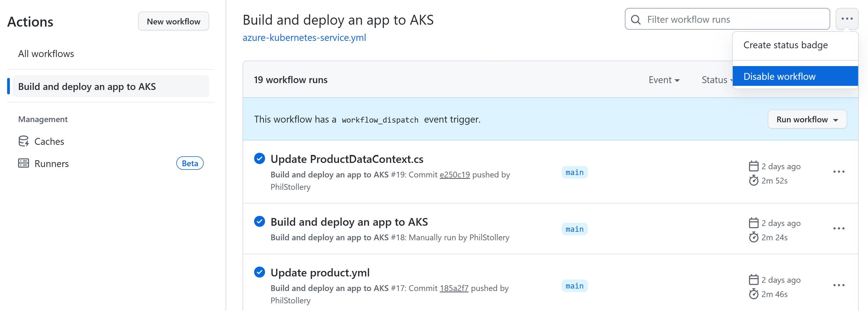Click the Caches icon in sidebar
Image resolution: width=868 pixels, height=311 pixels.
click(23, 141)
